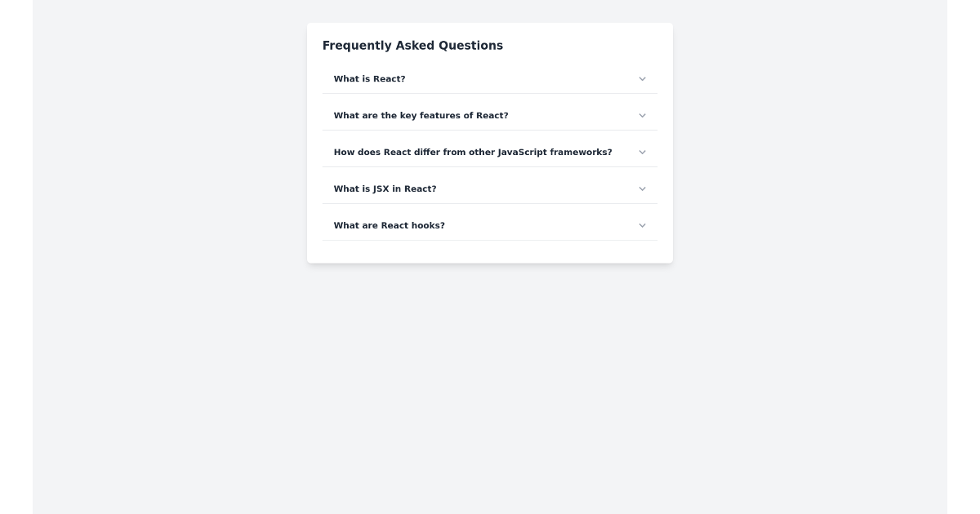This screenshot has width=980, height=514.
Task: Click the FAQ card background area
Action: (490, 253)
